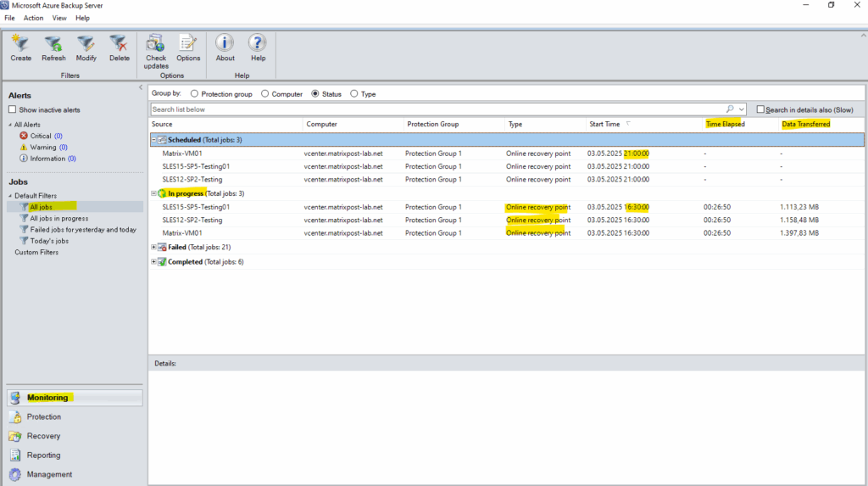Image resolution: width=868 pixels, height=486 pixels.
Task: Click funnel icon beside Failed jobs for yesterday and today
Action: point(24,229)
